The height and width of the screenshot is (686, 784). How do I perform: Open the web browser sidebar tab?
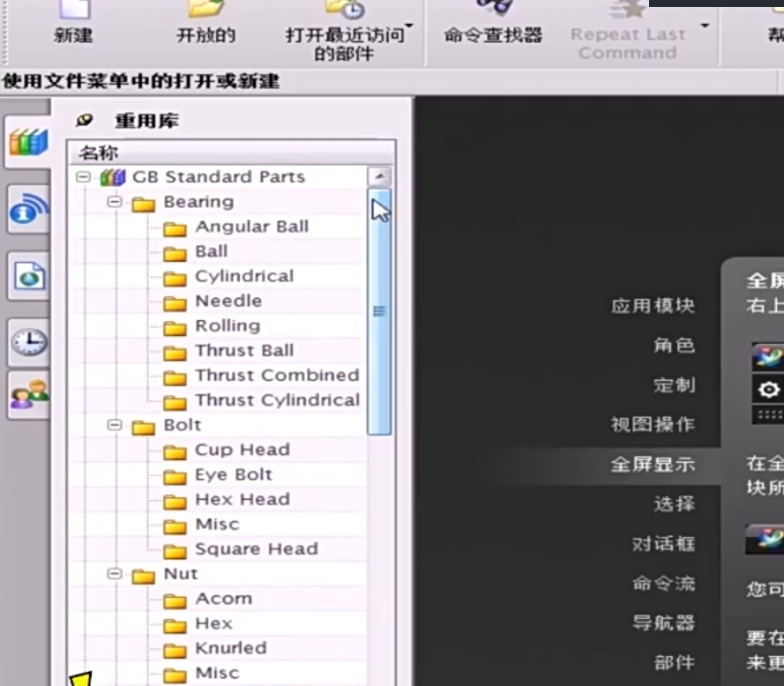(28, 276)
